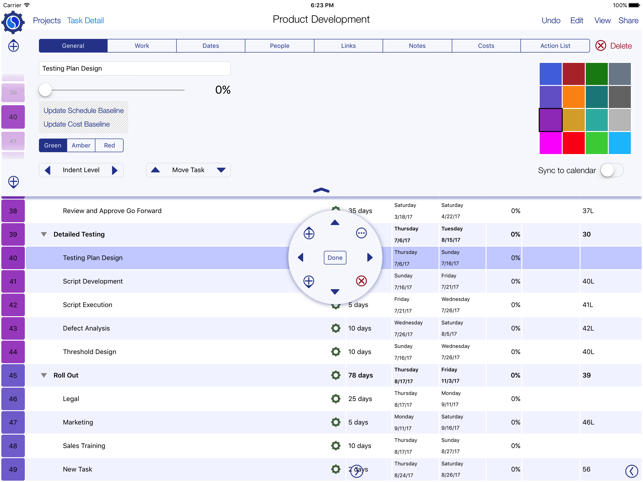This screenshot has height=482, width=643.
Task: Click the Indent Level left arrow
Action: click(x=47, y=170)
